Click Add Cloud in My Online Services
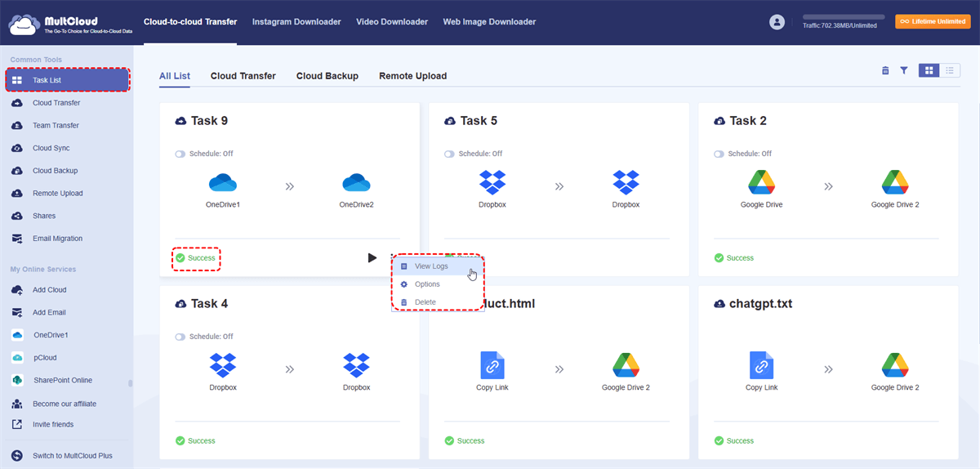The width and height of the screenshot is (980, 469). tap(49, 290)
